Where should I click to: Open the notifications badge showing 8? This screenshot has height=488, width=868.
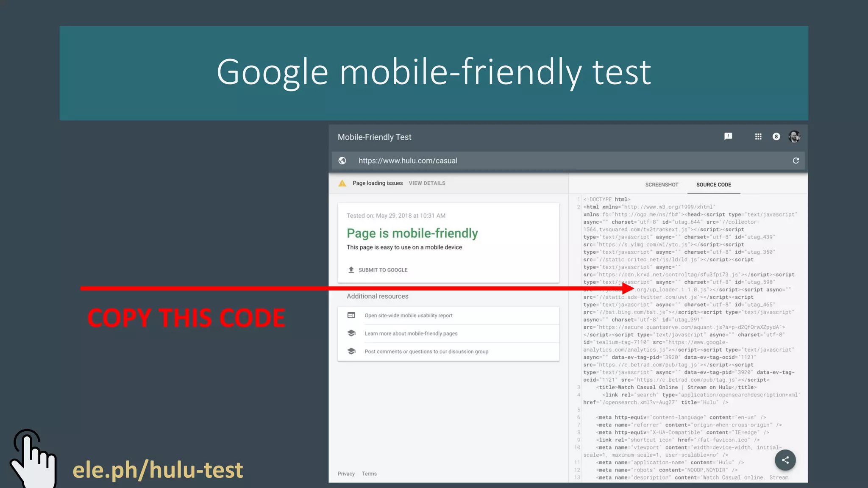pos(776,136)
